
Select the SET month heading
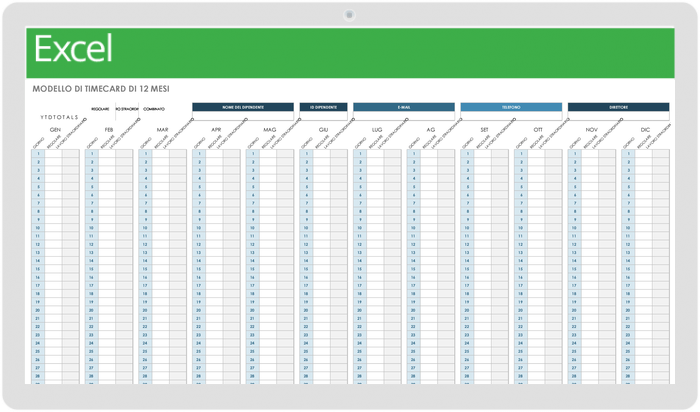tap(484, 129)
